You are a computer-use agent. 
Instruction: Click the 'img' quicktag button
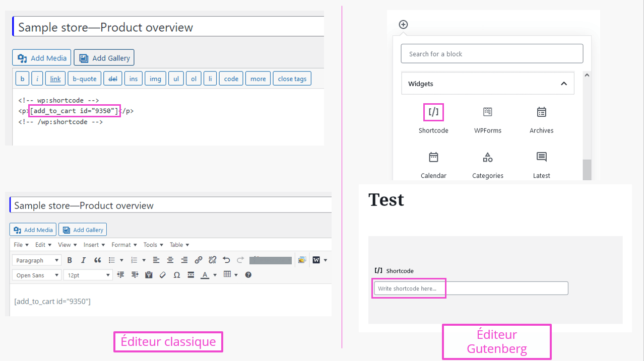[156, 79]
